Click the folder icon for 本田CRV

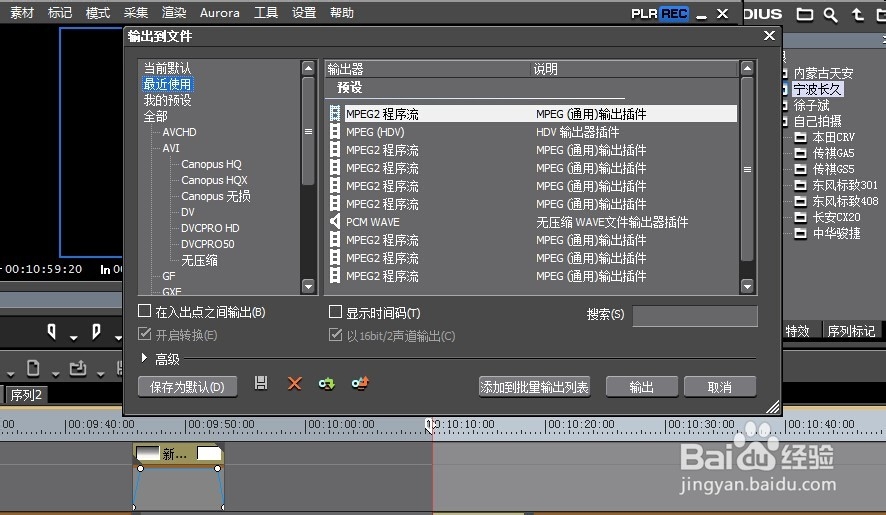coord(800,137)
